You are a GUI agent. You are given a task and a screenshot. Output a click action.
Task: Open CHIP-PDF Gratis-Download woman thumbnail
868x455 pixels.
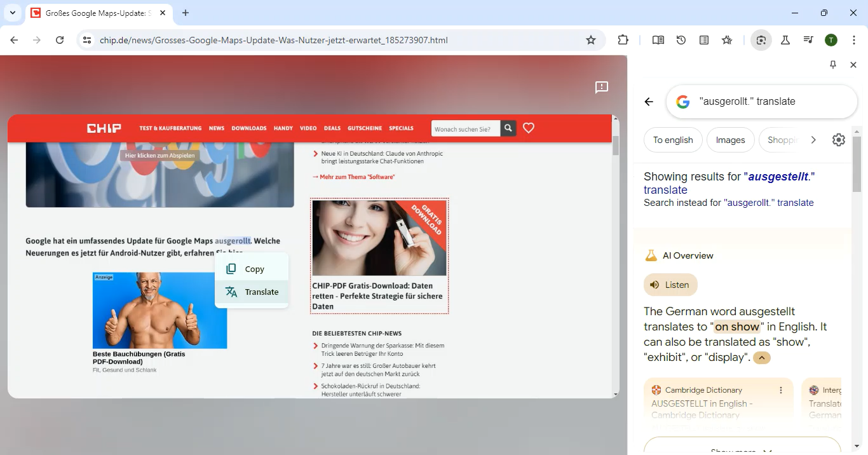pyautogui.click(x=379, y=238)
